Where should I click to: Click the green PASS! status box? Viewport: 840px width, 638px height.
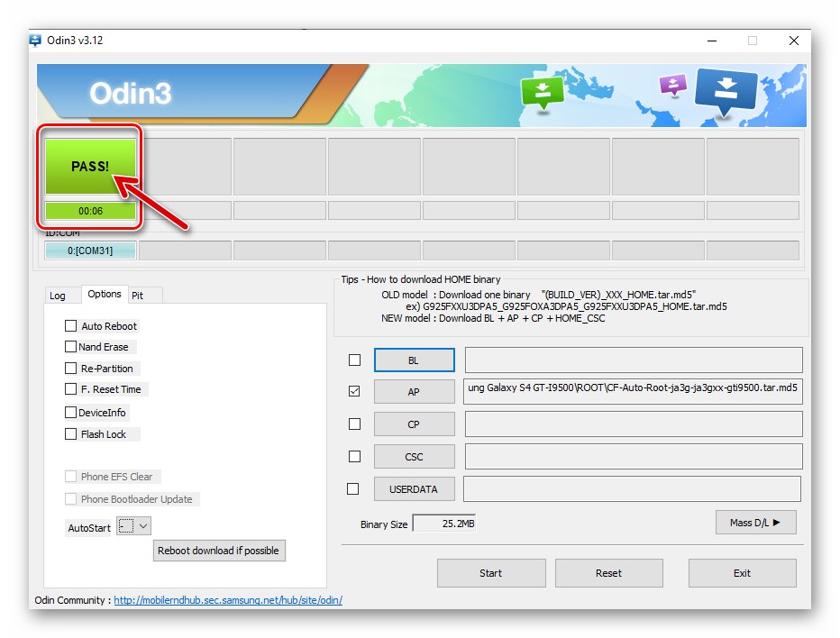coord(90,166)
